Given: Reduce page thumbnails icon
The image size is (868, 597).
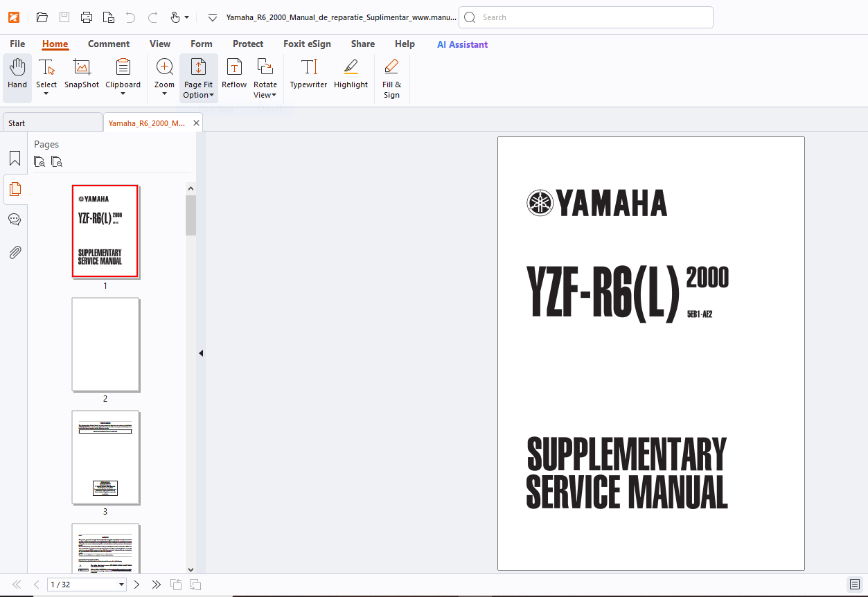Looking at the screenshot, I should 57,162.
